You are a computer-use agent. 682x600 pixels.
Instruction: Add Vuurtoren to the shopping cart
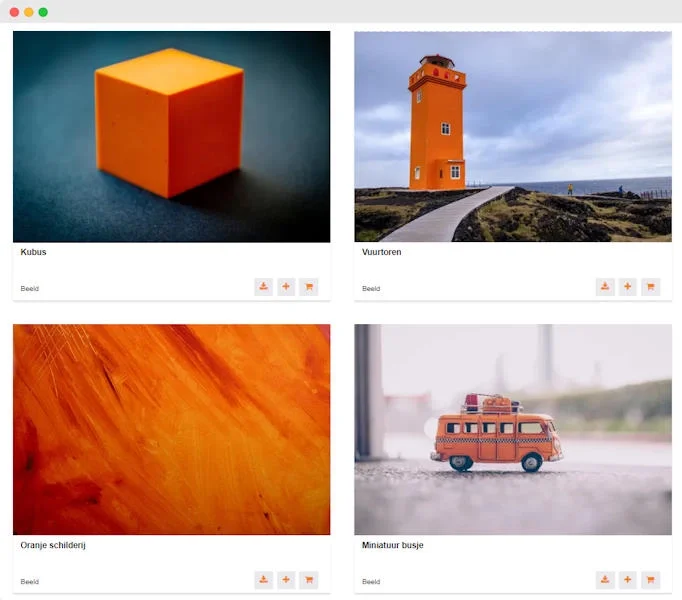(x=651, y=287)
